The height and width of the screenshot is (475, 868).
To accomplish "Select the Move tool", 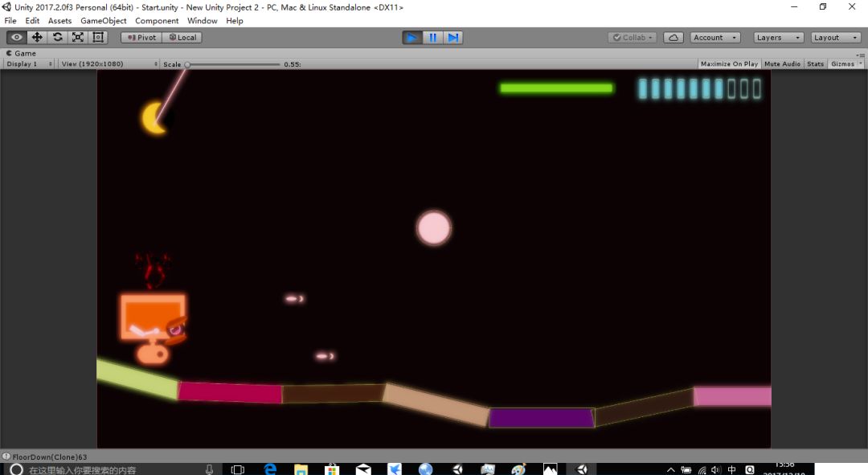I will click(x=37, y=37).
